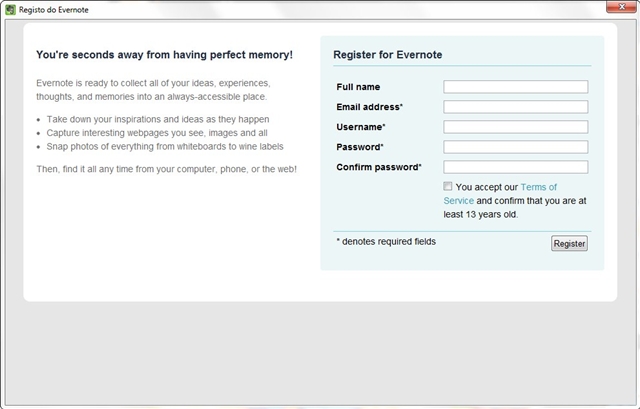
Task: Click the headline 'You're seconds away from having perfect memory!'
Action: coord(164,55)
